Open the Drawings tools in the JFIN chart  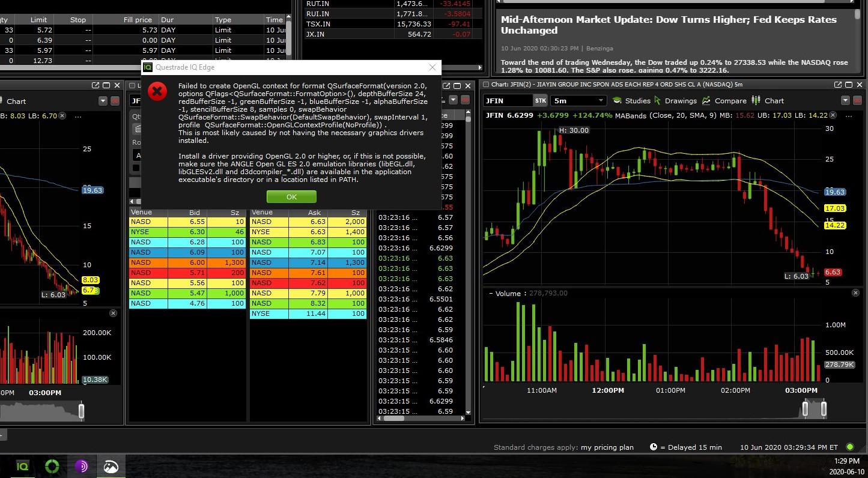click(x=675, y=101)
